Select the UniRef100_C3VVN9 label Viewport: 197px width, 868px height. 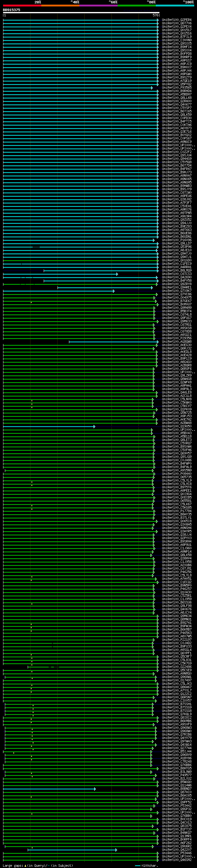tap(177, 40)
